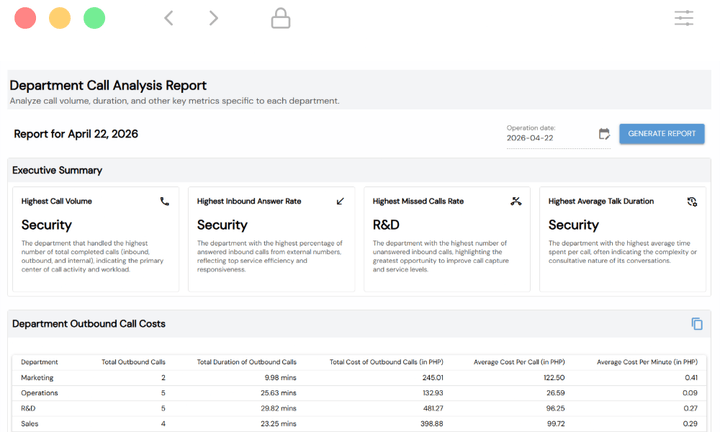Click the phone icon in Highest Call Volume

point(165,201)
